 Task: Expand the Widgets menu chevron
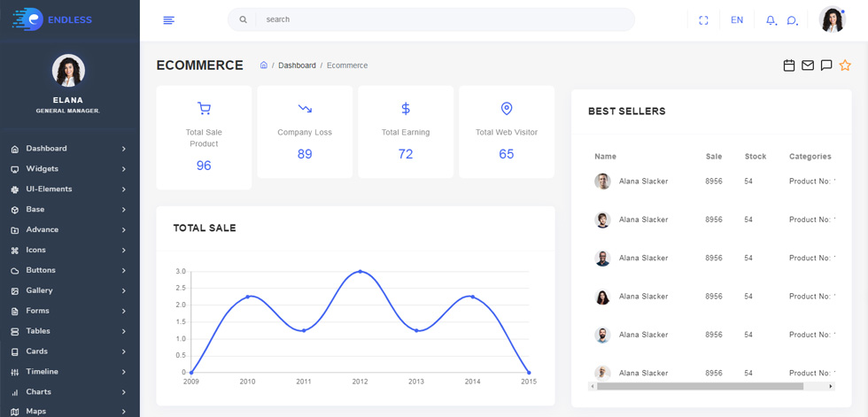coord(123,169)
